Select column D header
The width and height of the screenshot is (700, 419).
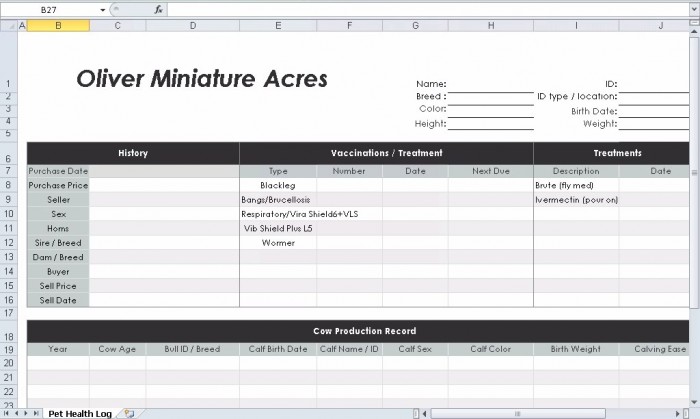tap(192, 25)
